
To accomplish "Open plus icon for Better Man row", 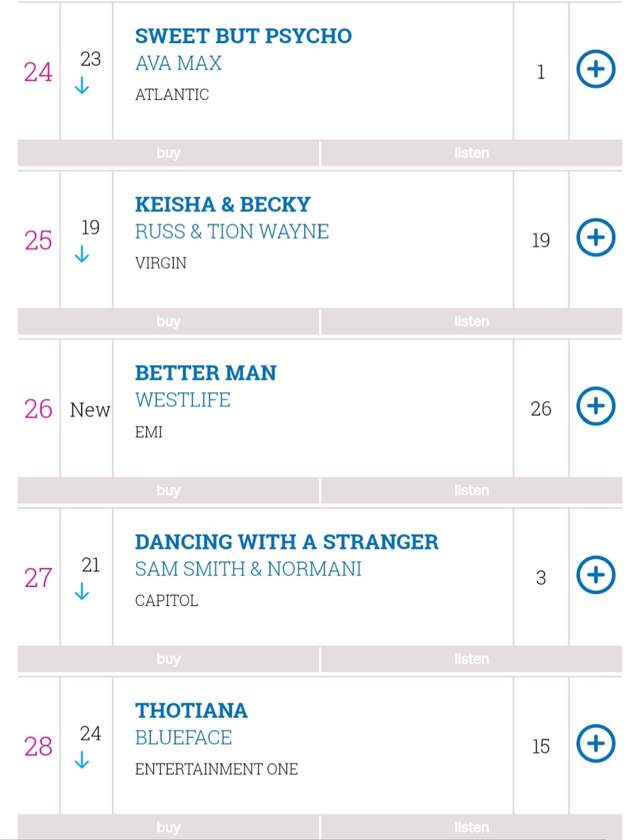I will (x=595, y=406).
